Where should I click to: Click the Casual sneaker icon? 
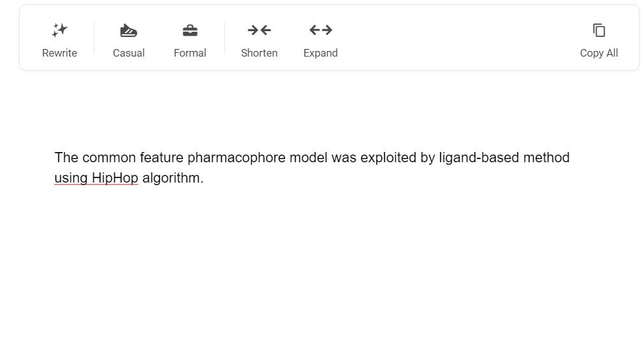[129, 30]
